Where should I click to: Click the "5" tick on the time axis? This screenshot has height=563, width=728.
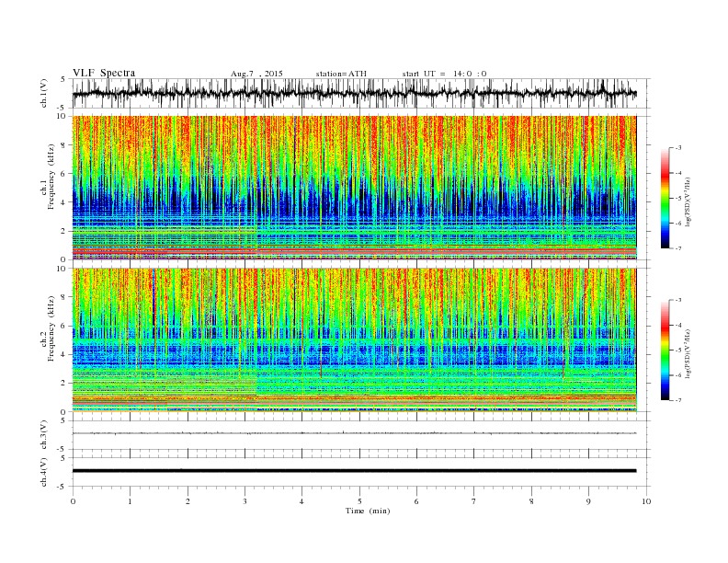359,501
